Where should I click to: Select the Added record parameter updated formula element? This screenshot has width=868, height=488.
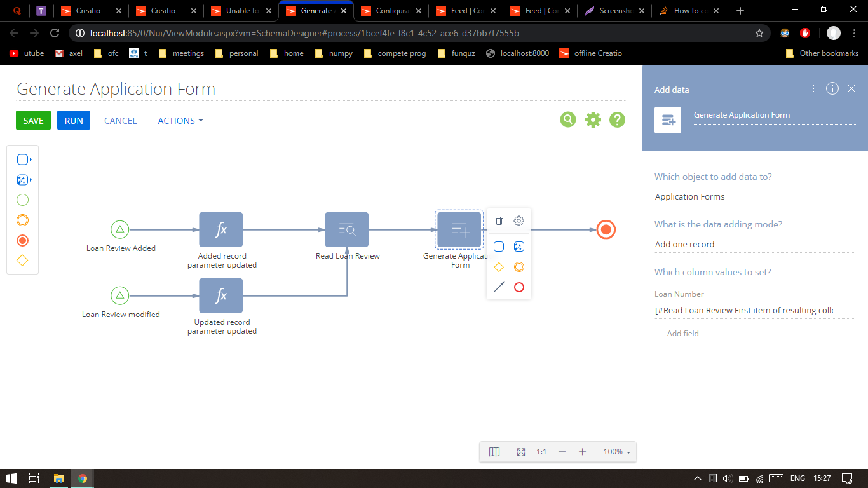click(x=221, y=229)
